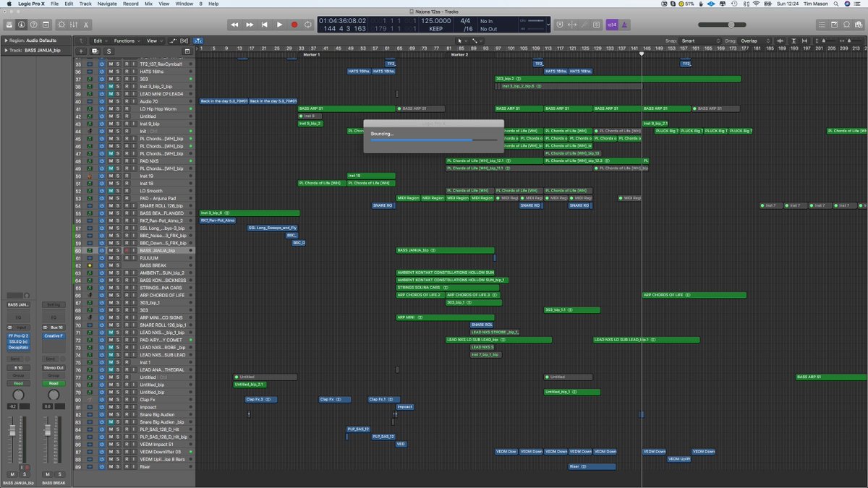Image resolution: width=868 pixels, height=488 pixels.
Task: Toggle the purple count-in button
Action: (612, 25)
